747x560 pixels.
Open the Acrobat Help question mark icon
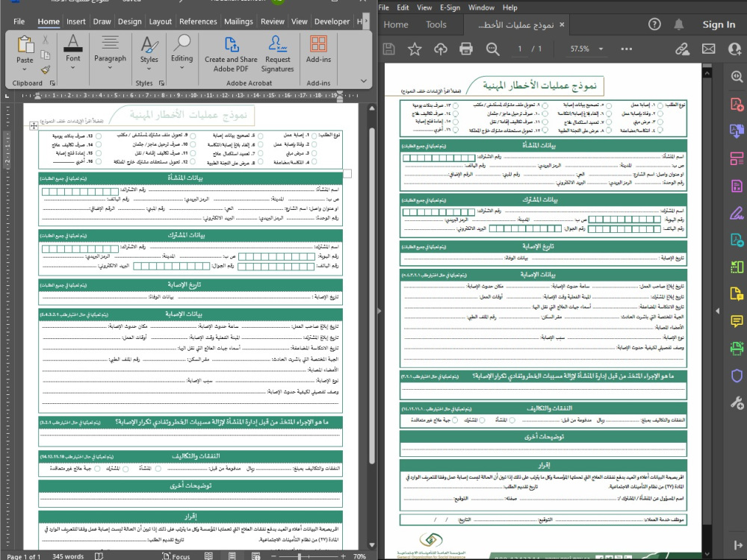654,25
